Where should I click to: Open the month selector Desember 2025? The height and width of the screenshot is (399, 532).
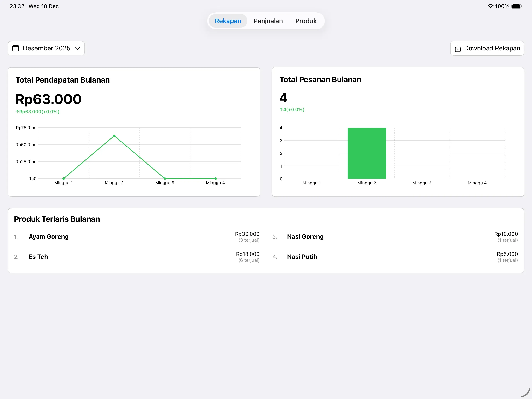pos(46,48)
